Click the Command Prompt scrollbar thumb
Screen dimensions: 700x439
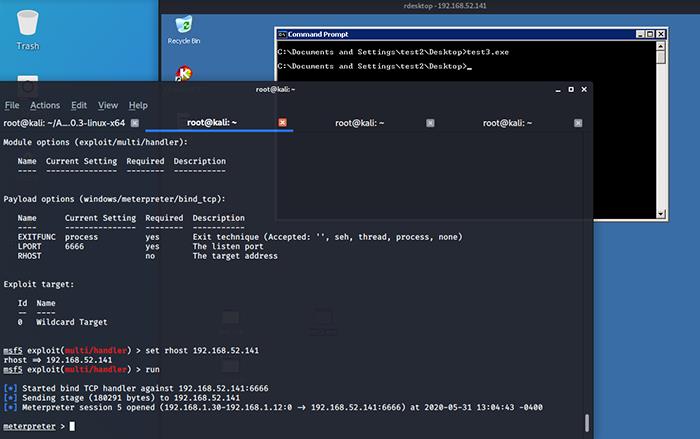pos(661,57)
